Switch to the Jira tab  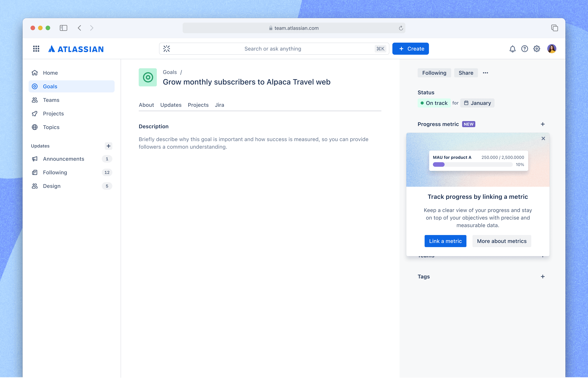[219, 105]
